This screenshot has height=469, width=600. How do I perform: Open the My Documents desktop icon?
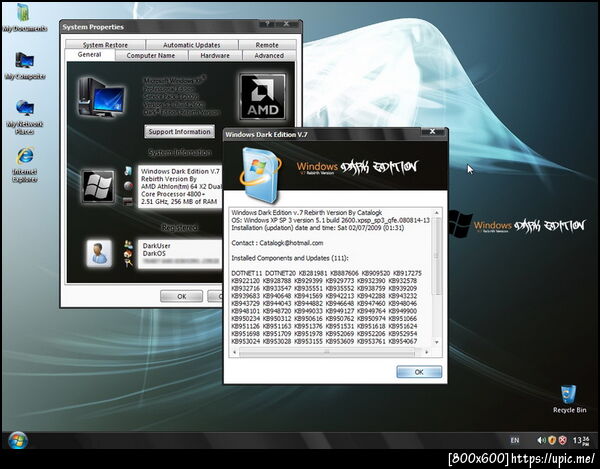point(24,17)
